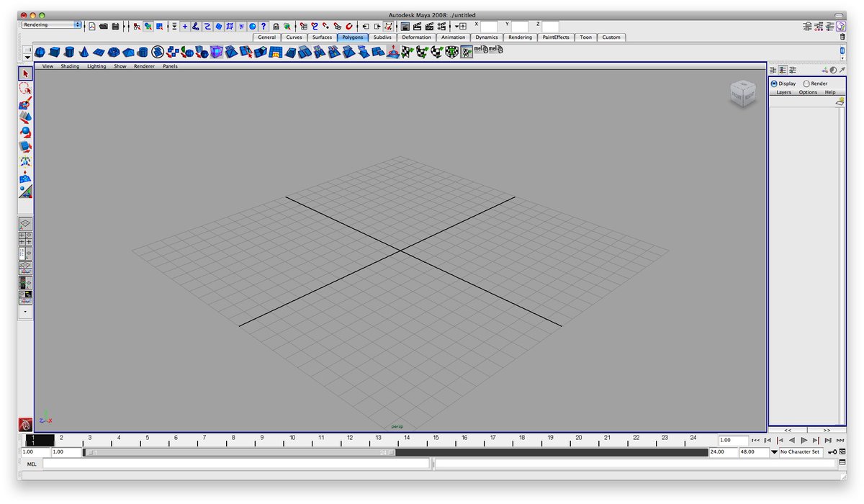The image size is (864, 504).
Task: Create a new layer in the layer editor
Action: [840, 101]
